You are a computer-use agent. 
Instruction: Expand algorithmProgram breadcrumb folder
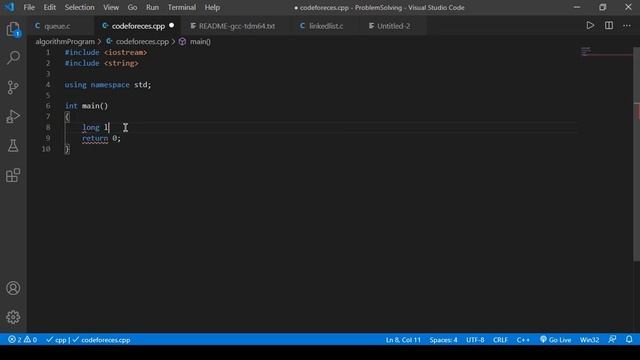65,42
